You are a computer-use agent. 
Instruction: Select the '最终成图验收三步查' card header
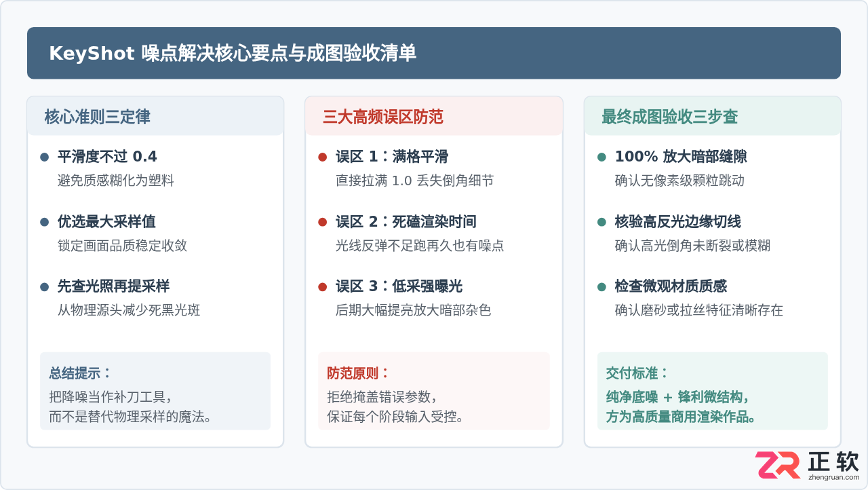click(713, 116)
